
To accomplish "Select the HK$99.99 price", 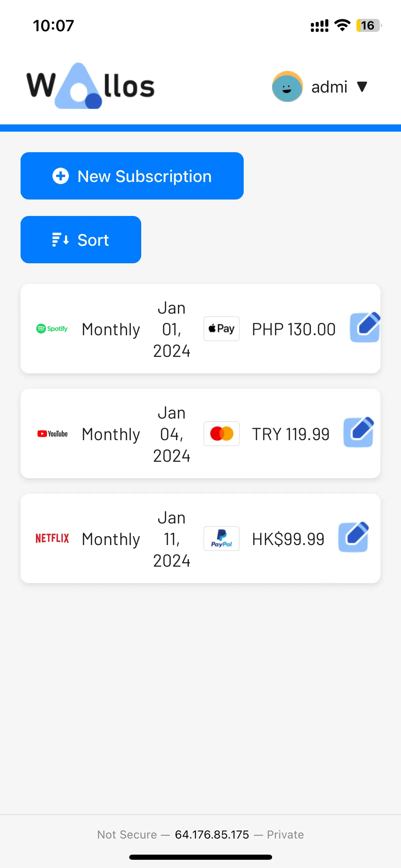I will click(x=288, y=539).
